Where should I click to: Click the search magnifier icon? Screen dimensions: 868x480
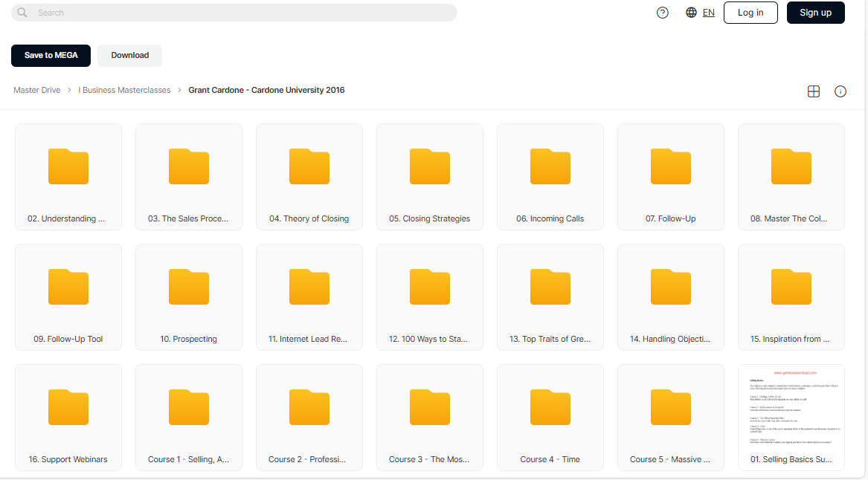coord(22,12)
